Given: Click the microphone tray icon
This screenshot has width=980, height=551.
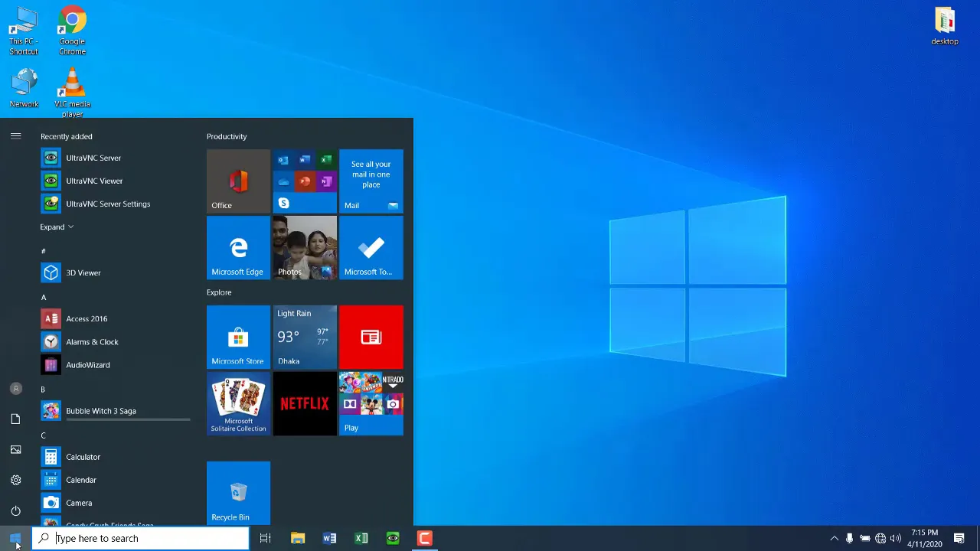Looking at the screenshot, I should (849, 538).
